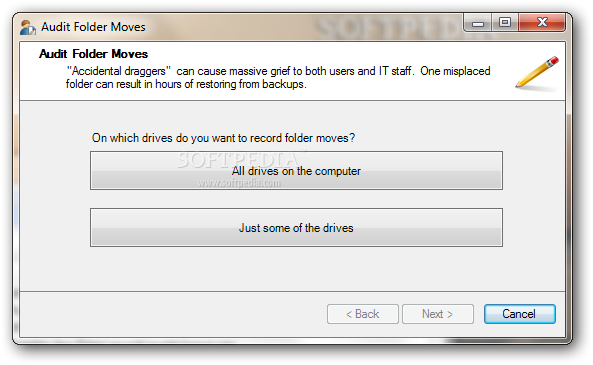Click the app icon in title bar

(28, 27)
